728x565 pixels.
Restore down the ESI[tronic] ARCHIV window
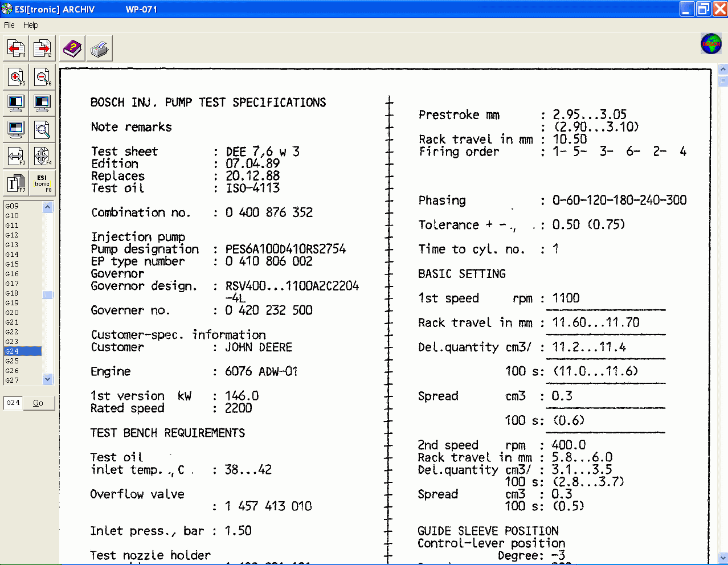(x=704, y=9)
